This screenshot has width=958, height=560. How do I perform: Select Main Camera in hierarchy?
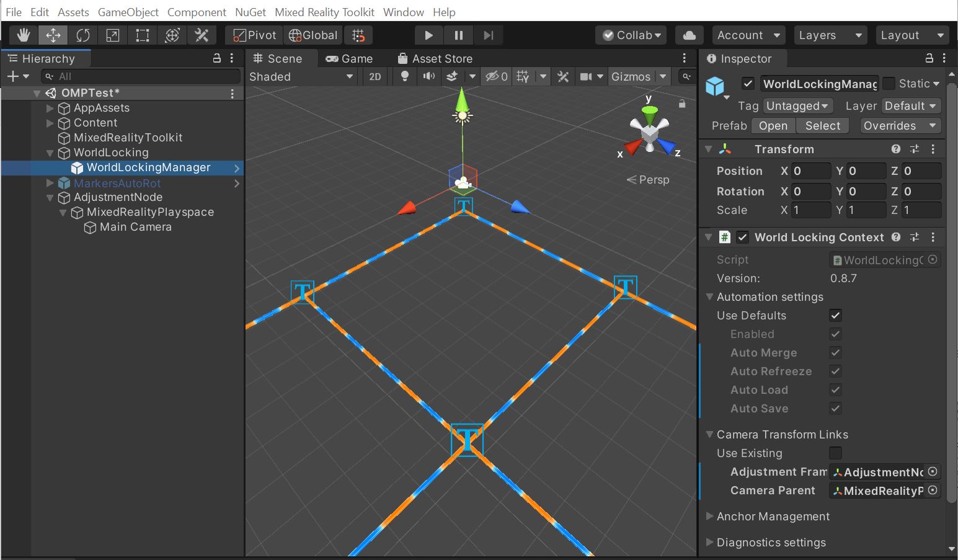(135, 227)
